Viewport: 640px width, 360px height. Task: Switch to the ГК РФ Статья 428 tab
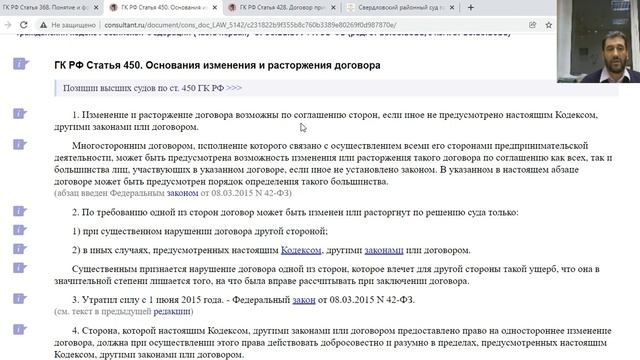282,7
